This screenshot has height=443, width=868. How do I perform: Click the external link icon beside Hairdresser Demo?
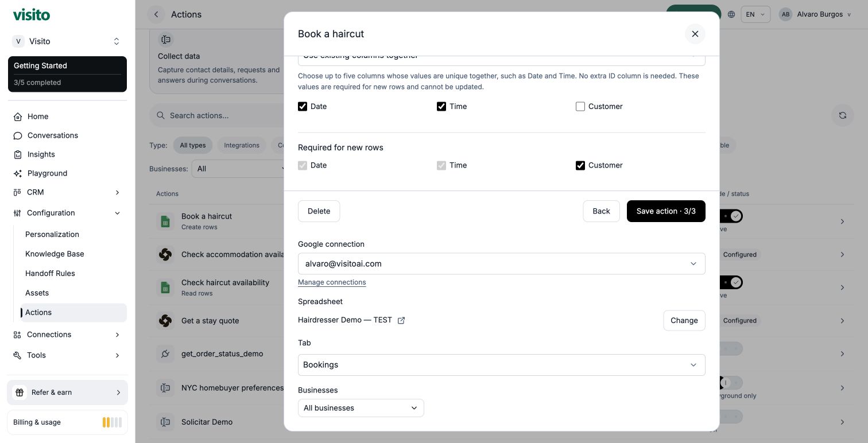click(x=401, y=320)
